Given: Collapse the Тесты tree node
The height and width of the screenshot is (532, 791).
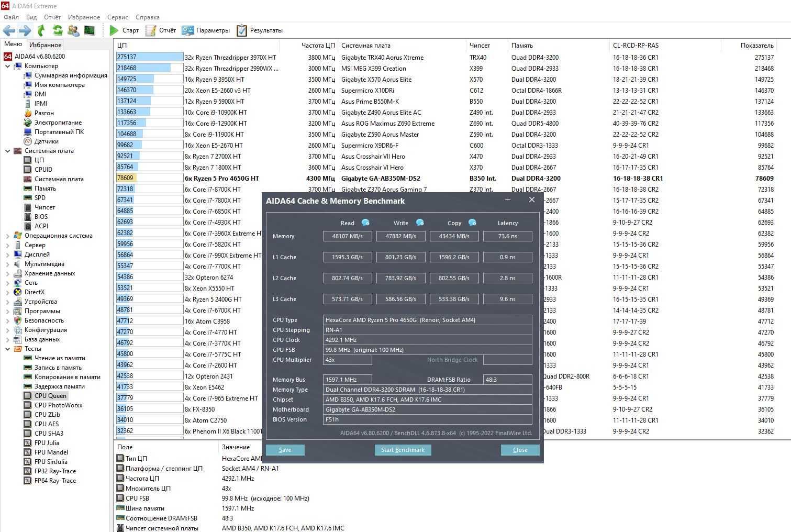Looking at the screenshot, I should (x=7, y=349).
